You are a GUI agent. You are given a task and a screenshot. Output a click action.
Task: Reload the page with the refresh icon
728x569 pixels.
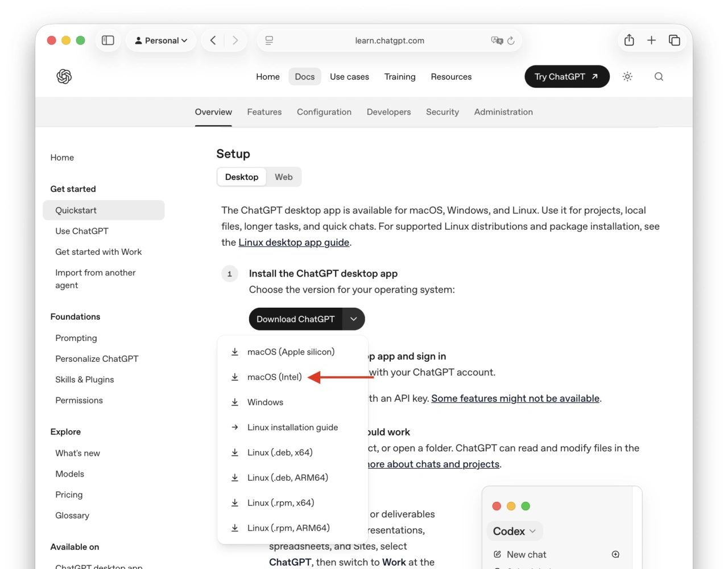[x=511, y=40]
